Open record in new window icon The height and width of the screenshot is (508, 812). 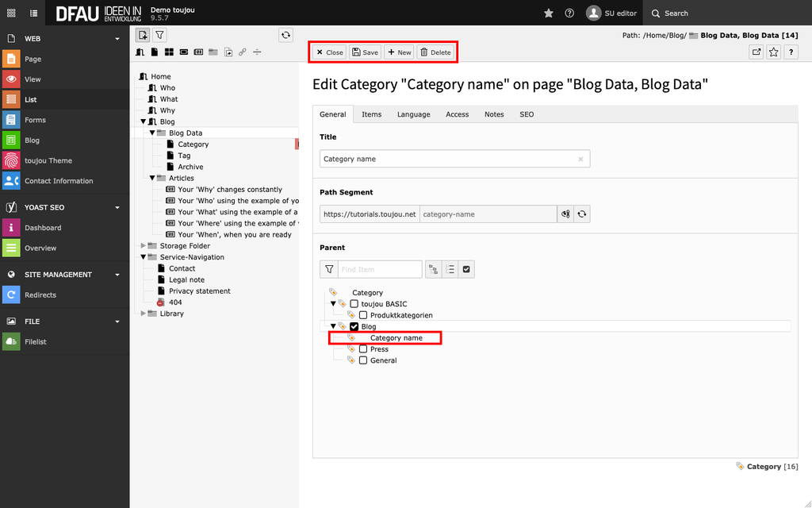(756, 52)
